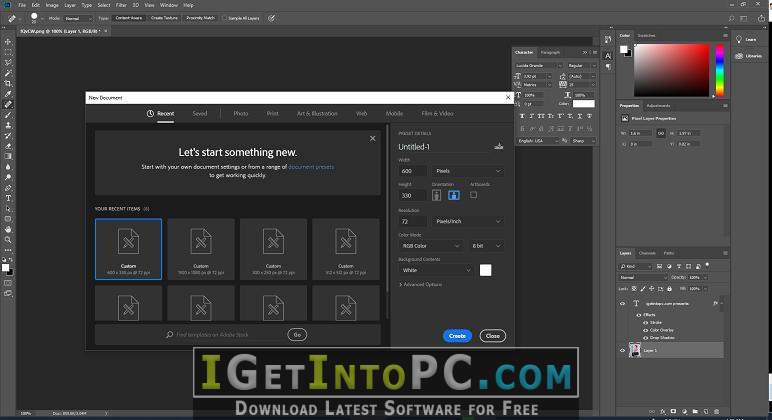772x420 pixels.
Task: Click the link width and height icon in Properties
Action: [661, 133]
